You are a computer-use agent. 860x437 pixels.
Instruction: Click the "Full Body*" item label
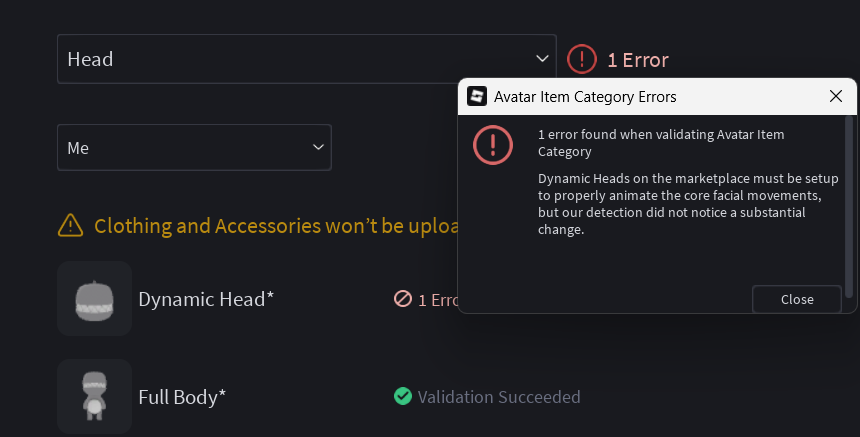click(182, 397)
